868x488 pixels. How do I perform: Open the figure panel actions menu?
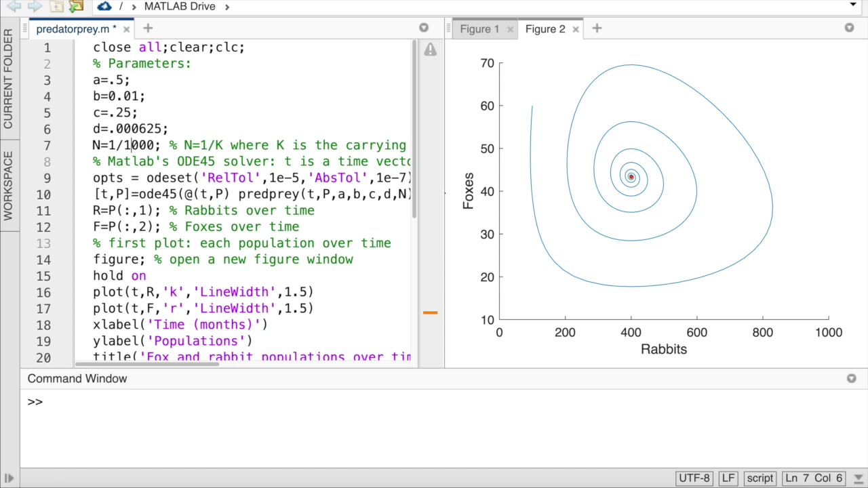tap(850, 28)
